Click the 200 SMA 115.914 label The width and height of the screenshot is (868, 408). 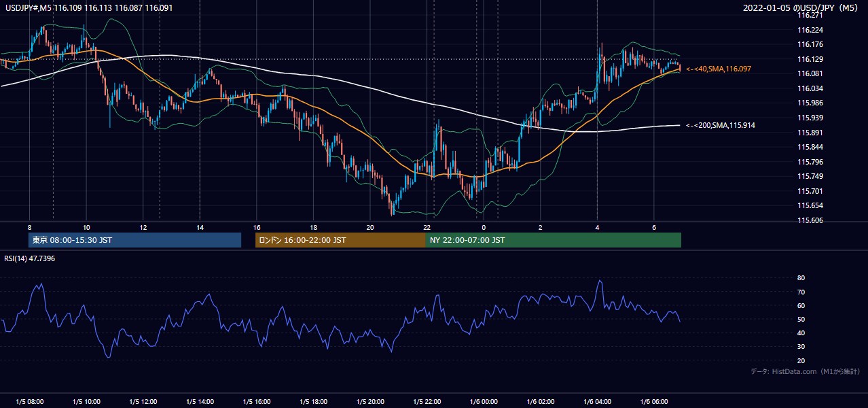click(x=721, y=125)
